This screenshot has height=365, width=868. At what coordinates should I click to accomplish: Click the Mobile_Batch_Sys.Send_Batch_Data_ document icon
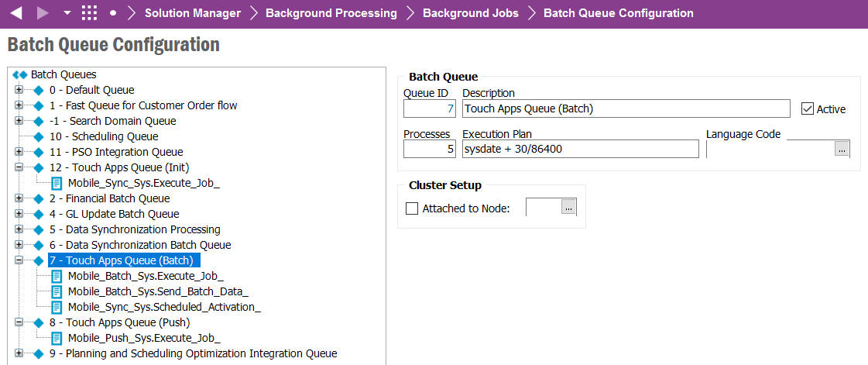point(57,291)
